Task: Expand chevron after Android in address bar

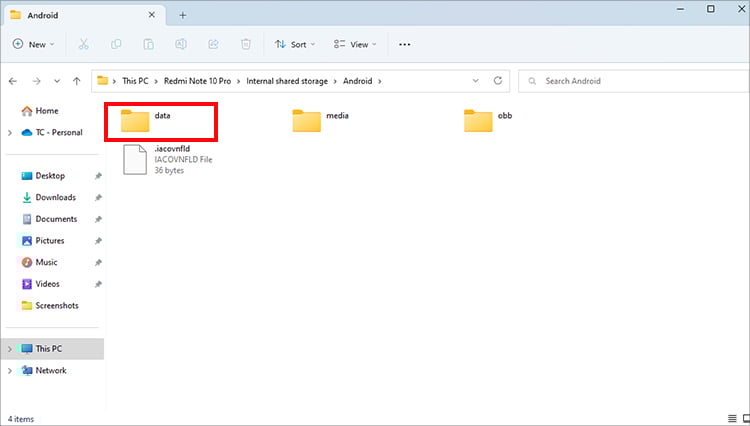Action: [x=380, y=81]
